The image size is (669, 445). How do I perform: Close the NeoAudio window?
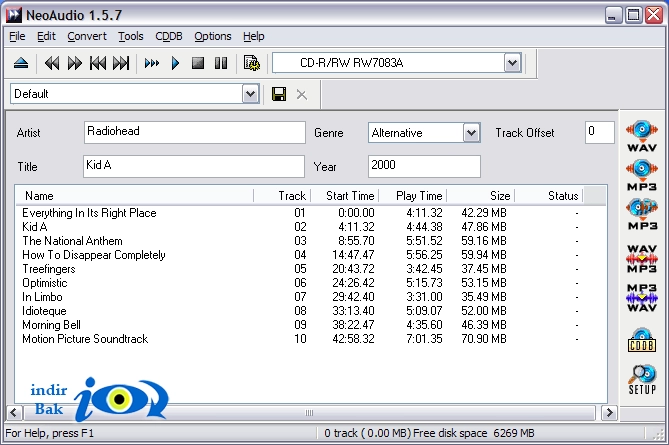(654, 15)
